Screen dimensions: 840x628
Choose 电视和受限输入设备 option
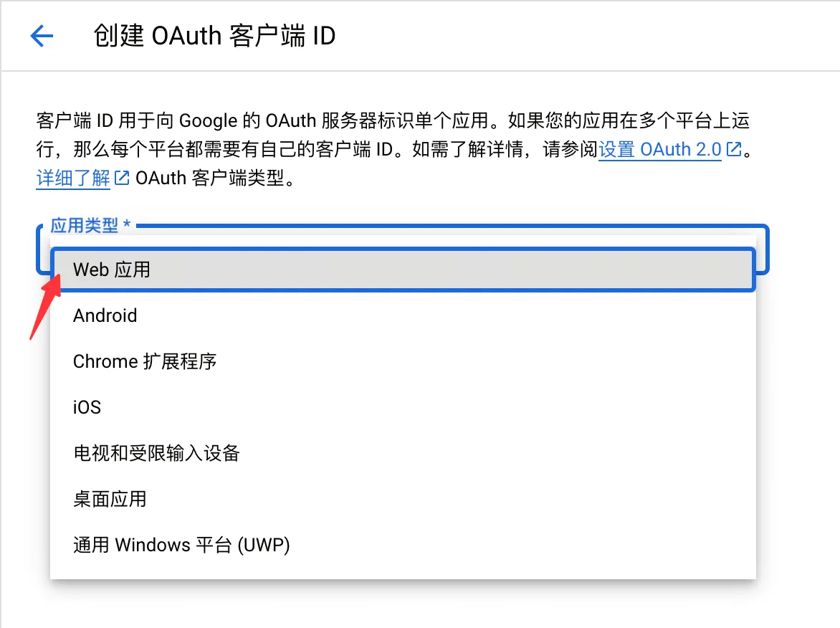[403, 453]
